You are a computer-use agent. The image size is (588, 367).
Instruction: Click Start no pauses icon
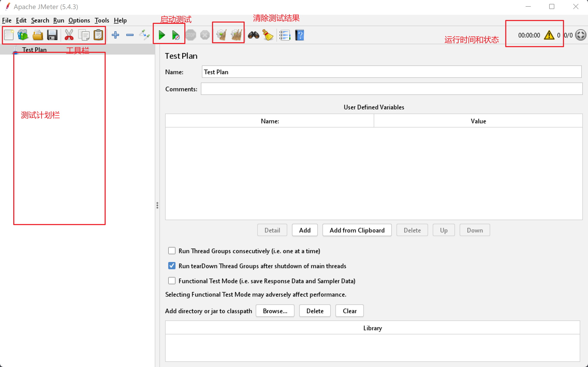pyautogui.click(x=176, y=35)
